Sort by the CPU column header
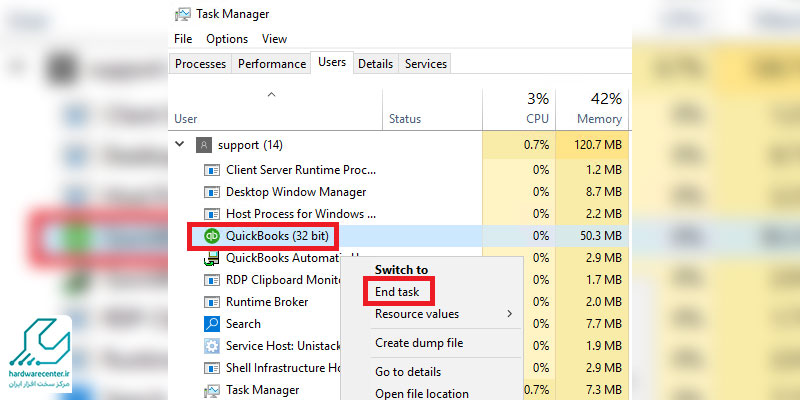The height and width of the screenshot is (400, 800). click(x=518, y=108)
